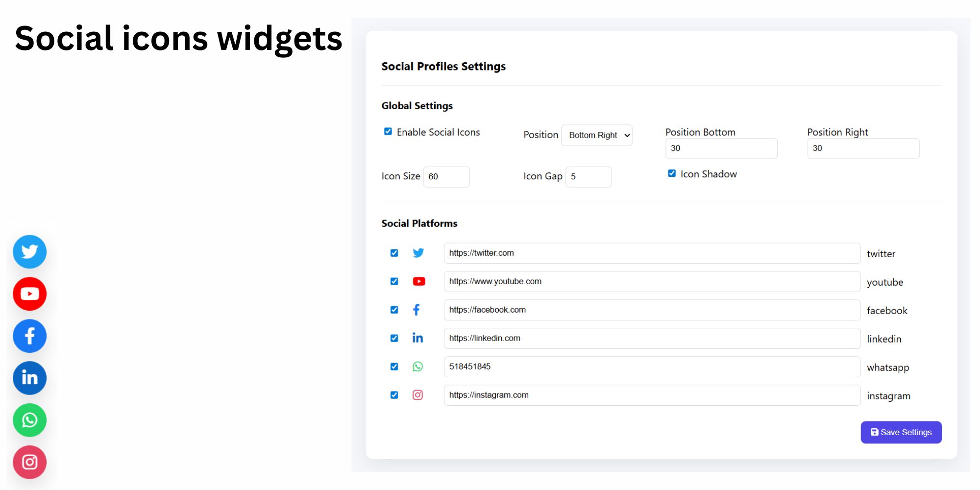The width and height of the screenshot is (980, 490).
Task: Open the floating LinkedIn social icon
Action: pyautogui.click(x=29, y=378)
